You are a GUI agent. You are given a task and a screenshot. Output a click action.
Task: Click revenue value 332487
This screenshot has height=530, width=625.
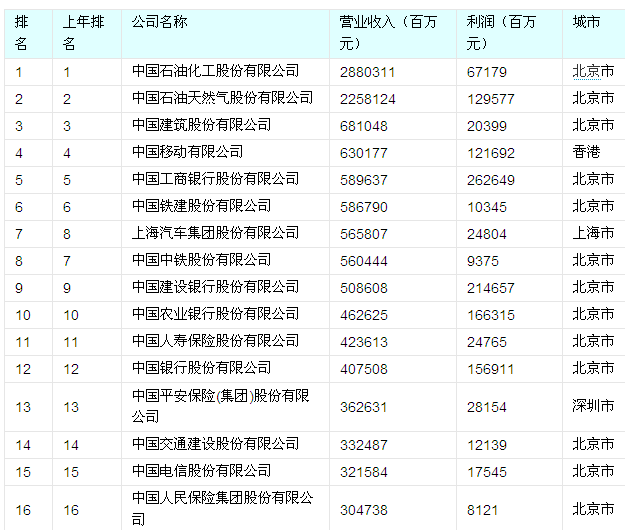coord(364,445)
